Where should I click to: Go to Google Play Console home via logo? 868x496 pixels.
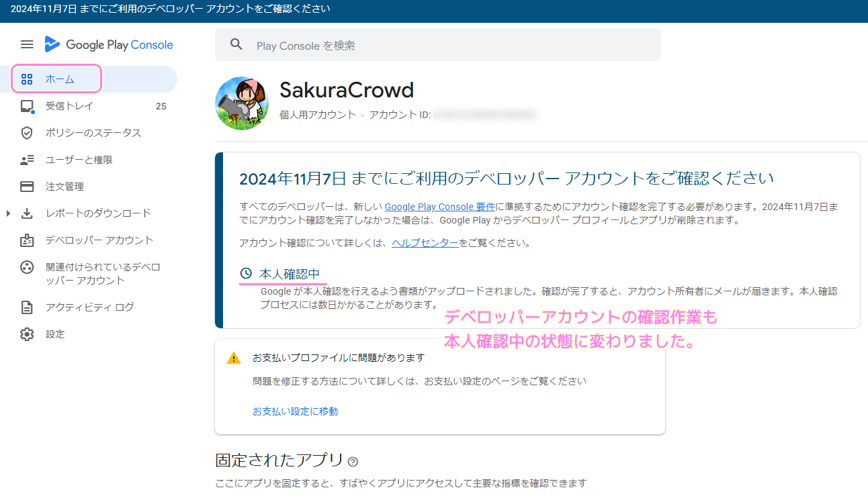pos(109,44)
